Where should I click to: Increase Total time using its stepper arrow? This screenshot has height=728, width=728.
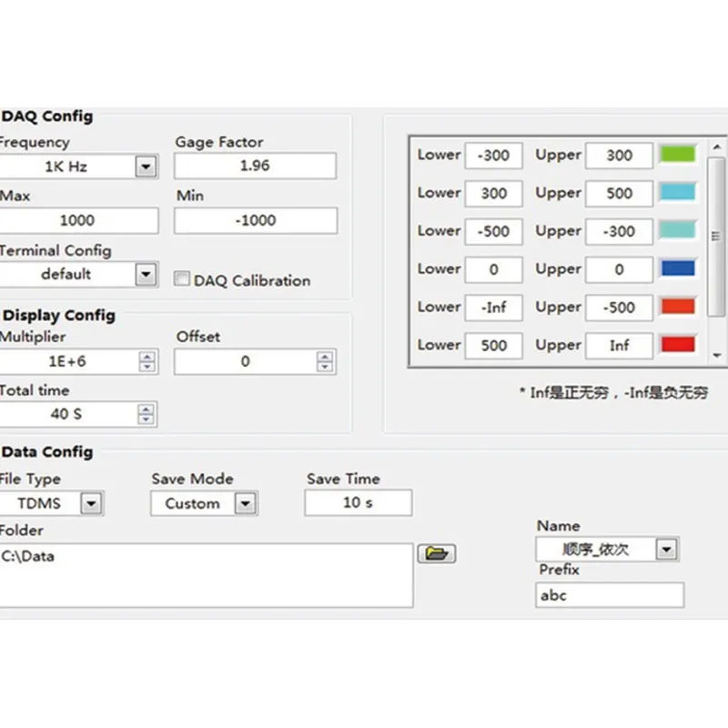point(147,409)
